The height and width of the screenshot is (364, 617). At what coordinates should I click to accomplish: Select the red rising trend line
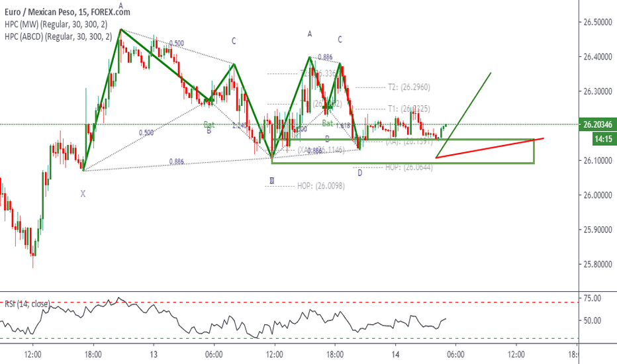click(x=489, y=148)
